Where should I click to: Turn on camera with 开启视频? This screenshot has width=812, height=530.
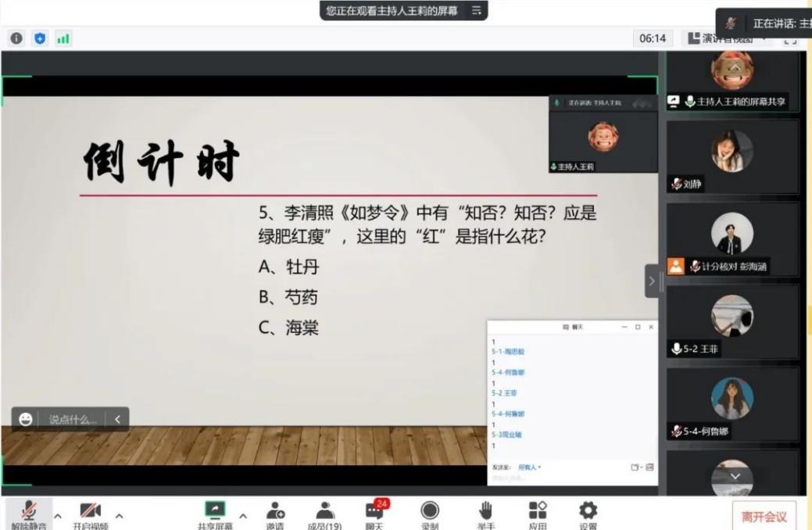click(91, 514)
